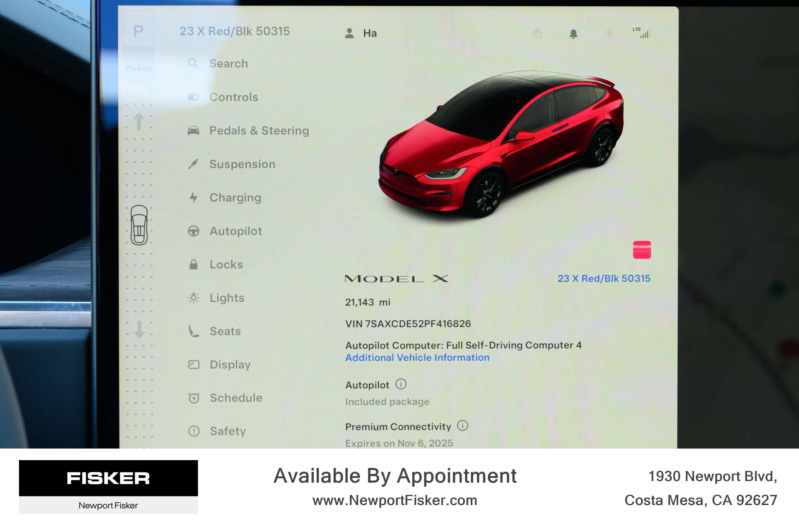The width and height of the screenshot is (799, 532).
Task: Tap the notification bell icon
Action: 573,34
